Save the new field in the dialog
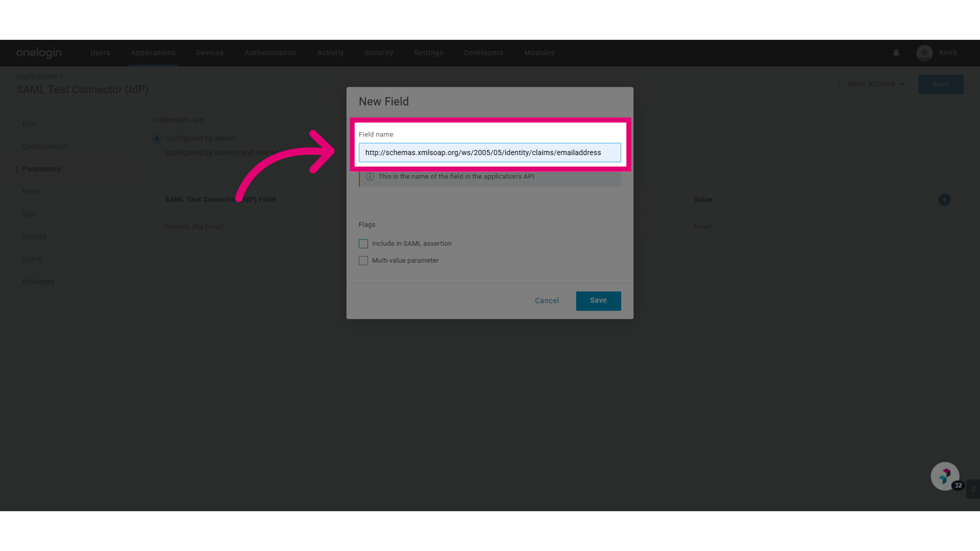Viewport: 980px width, 551px height. (x=598, y=301)
